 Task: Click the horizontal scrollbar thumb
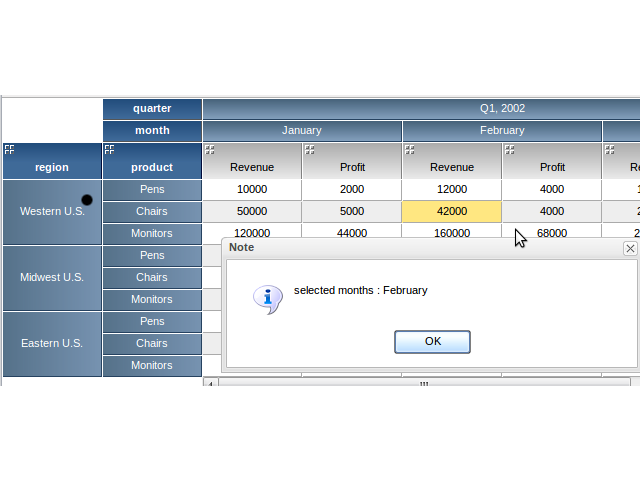pos(423,383)
